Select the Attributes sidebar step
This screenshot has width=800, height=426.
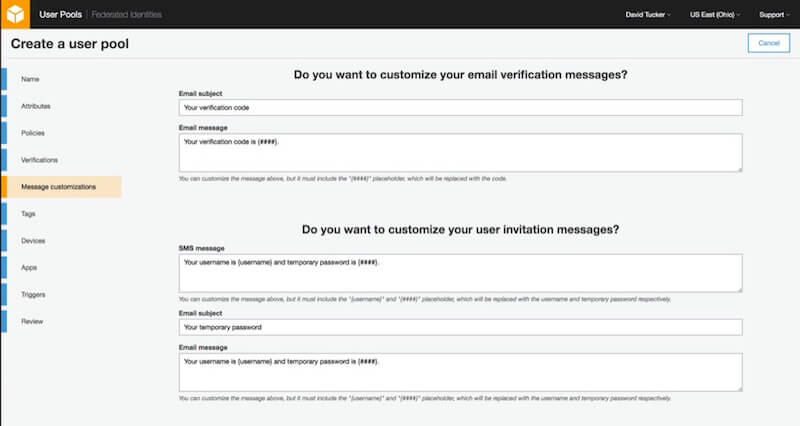coord(36,105)
